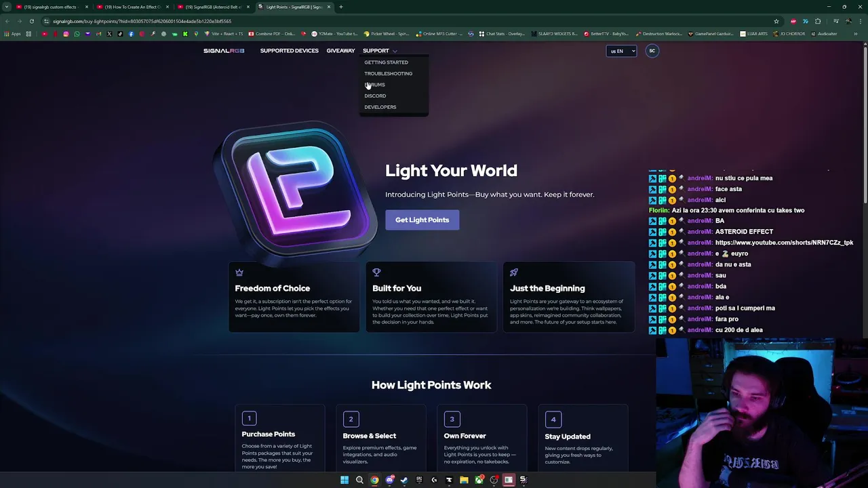Click 'Just the Beginning' card heading
This screenshot has width=868, height=488.
point(547,288)
